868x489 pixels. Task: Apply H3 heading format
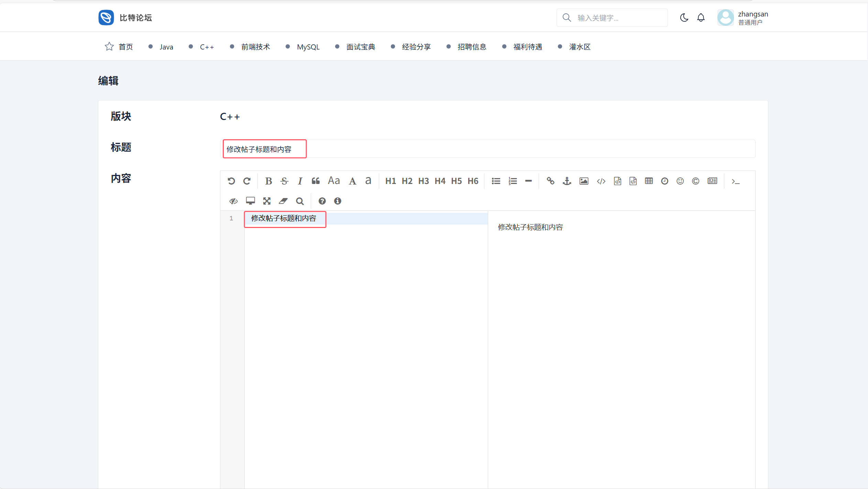click(424, 181)
